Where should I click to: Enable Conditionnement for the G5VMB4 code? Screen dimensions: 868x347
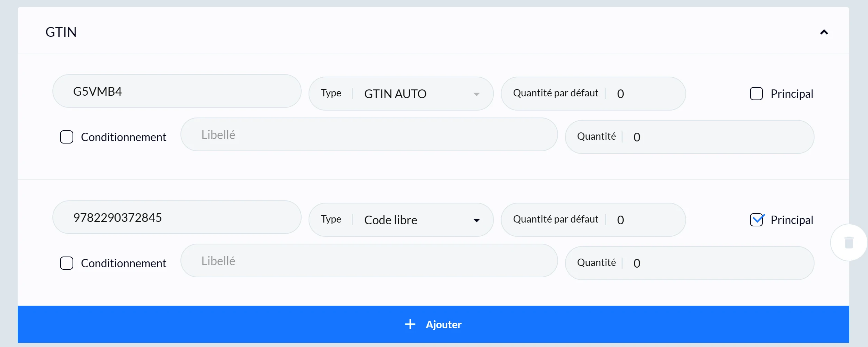coord(67,137)
